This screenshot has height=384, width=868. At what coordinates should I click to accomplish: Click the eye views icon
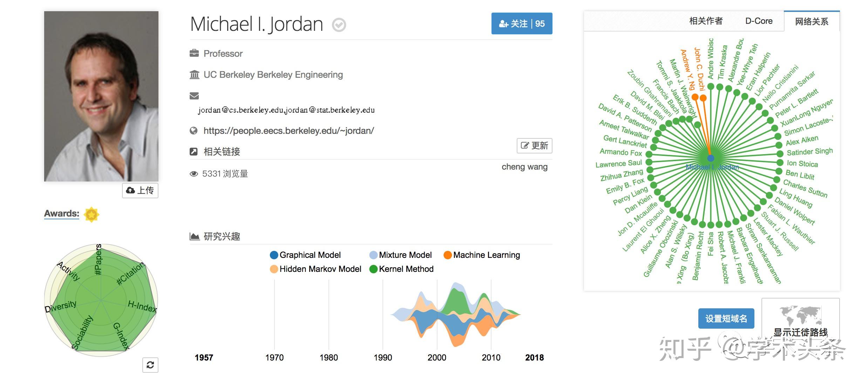point(194,174)
